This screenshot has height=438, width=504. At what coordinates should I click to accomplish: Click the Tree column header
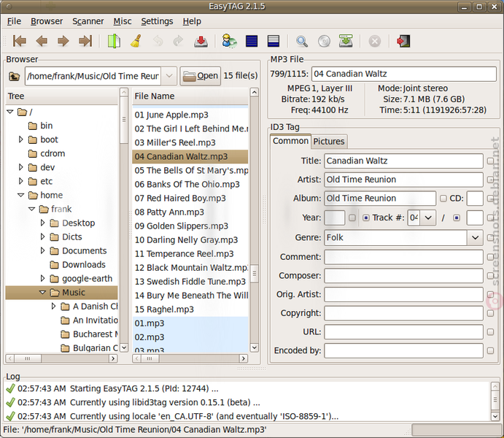click(62, 96)
